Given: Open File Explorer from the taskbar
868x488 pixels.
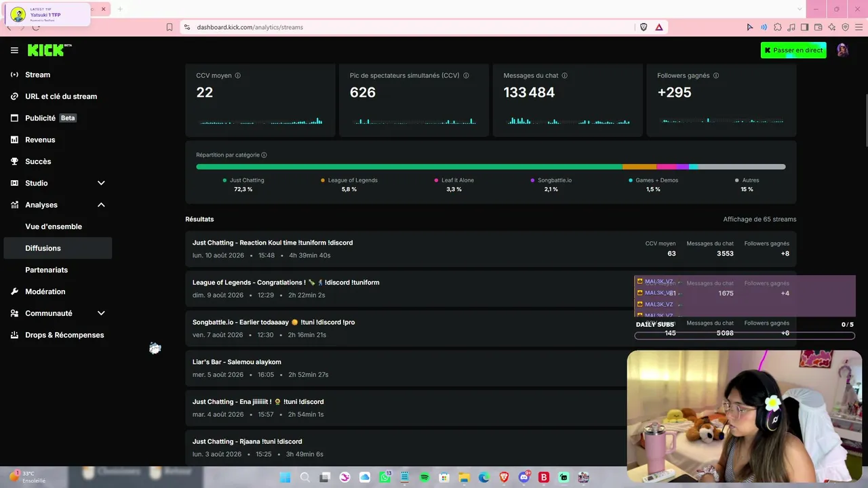Looking at the screenshot, I should click(464, 477).
